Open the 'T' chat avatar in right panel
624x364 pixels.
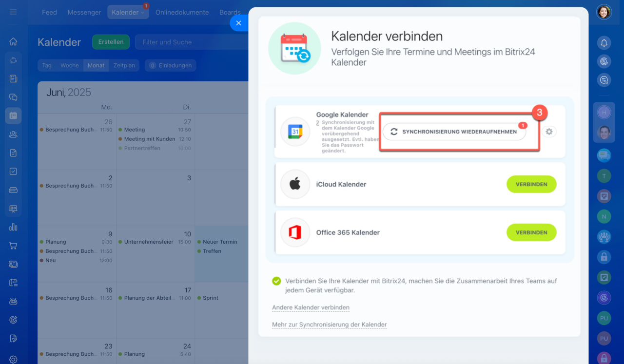pyautogui.click(x=604, y=175)
